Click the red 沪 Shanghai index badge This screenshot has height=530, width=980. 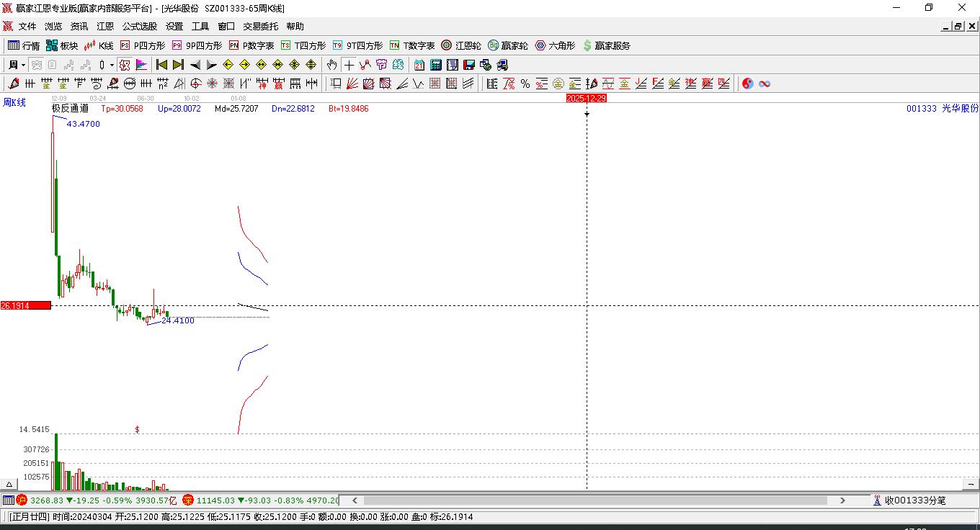(x=22, y=500)
